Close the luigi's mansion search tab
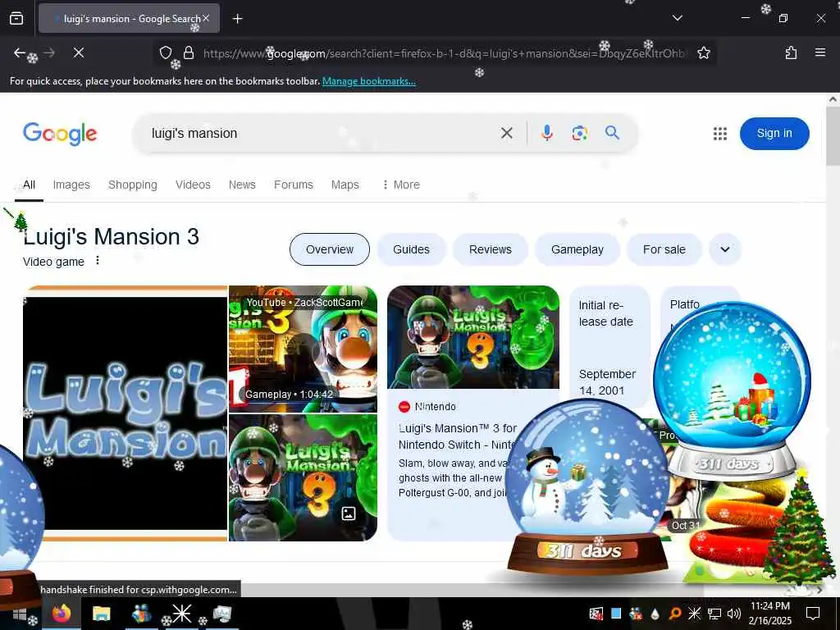Viewport: 840px width, 630px height. tap(206, 18)
